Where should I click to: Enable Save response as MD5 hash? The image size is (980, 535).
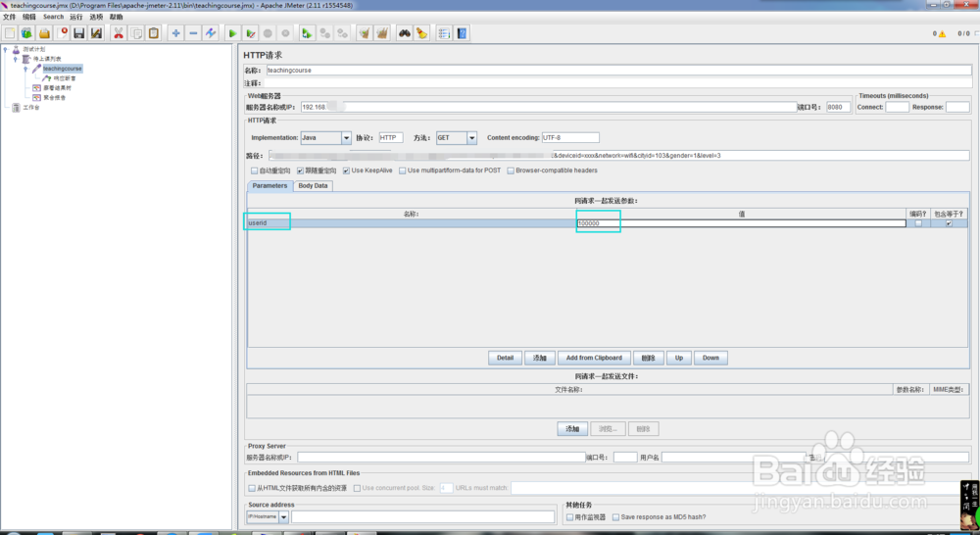click(x=615, y=517)
